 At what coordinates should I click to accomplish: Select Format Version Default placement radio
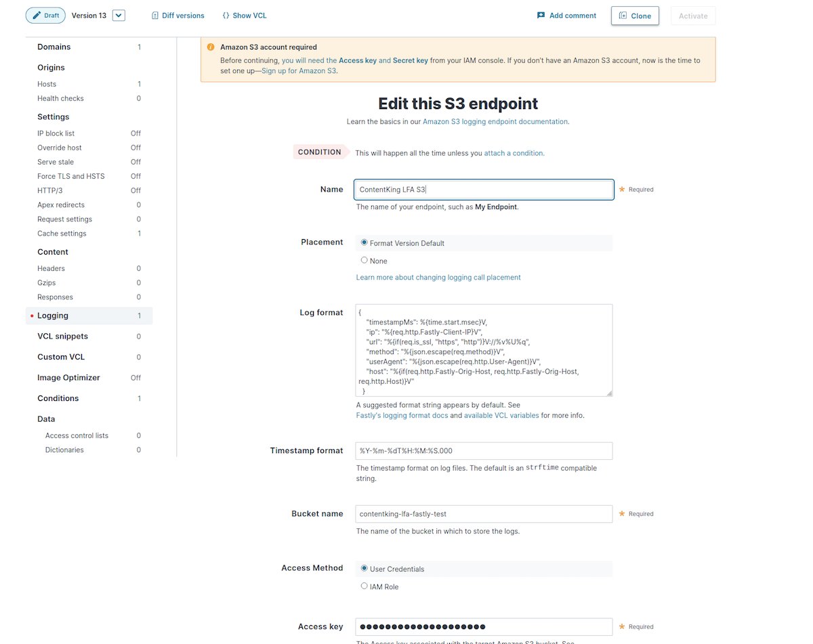pos(364,242)
